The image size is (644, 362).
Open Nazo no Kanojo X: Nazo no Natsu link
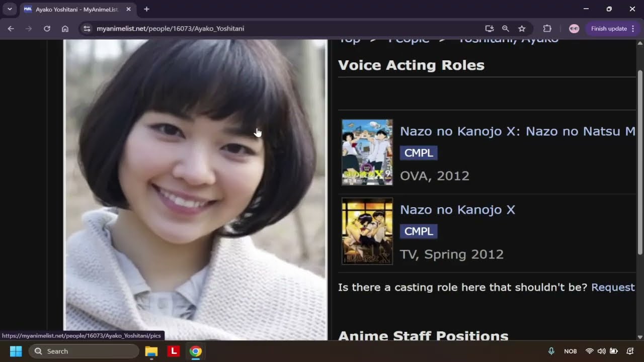point(518,131)
